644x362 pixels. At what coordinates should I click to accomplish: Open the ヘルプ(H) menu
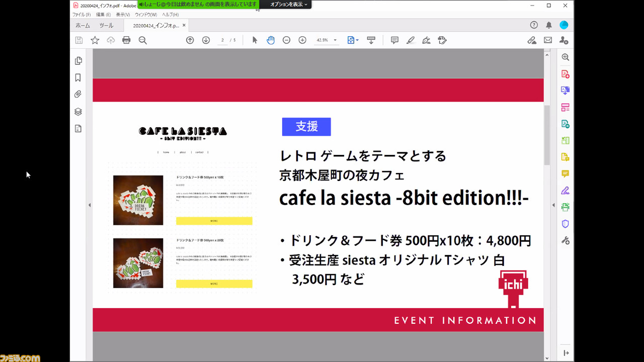(170, 15)
